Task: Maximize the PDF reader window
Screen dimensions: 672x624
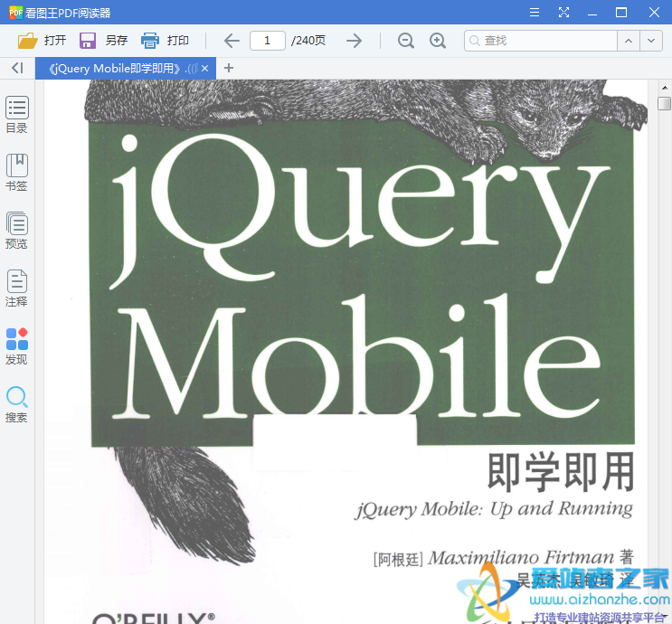Action: (x=621, y=13)
